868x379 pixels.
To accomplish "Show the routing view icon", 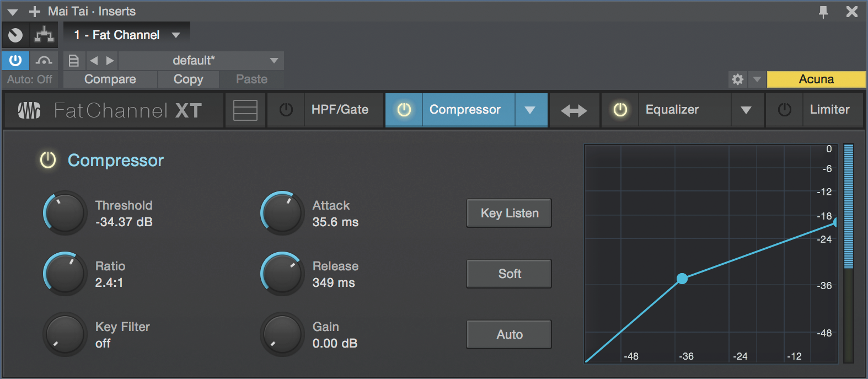I will pyautogui.click(x=44, y=35).
